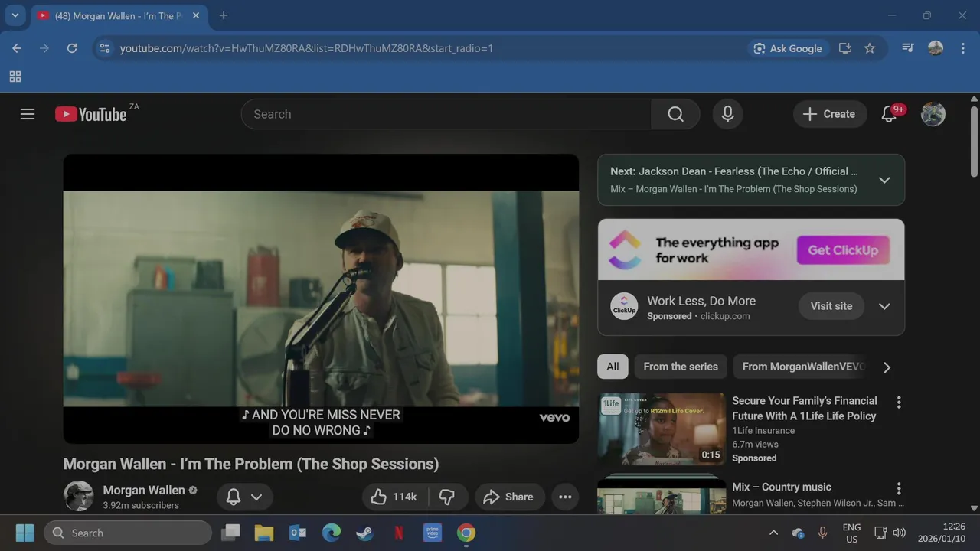Go back in browser
The image size is (980, 551).
click(x=17, y=48)
